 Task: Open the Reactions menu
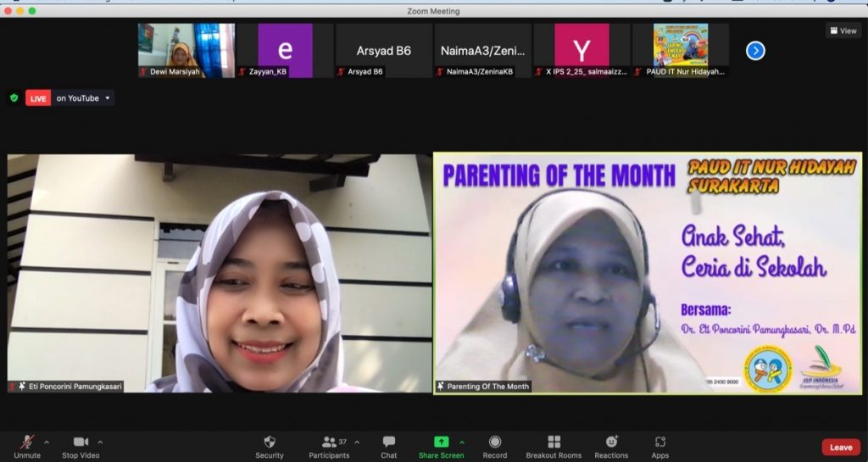tap(611, 447)
